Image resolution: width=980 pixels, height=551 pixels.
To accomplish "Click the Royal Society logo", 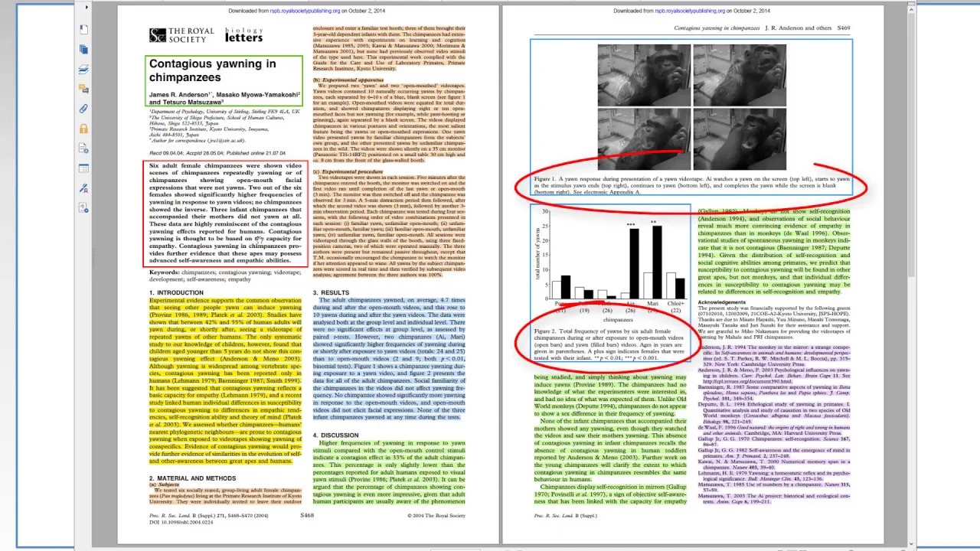I will coord(181,35).
